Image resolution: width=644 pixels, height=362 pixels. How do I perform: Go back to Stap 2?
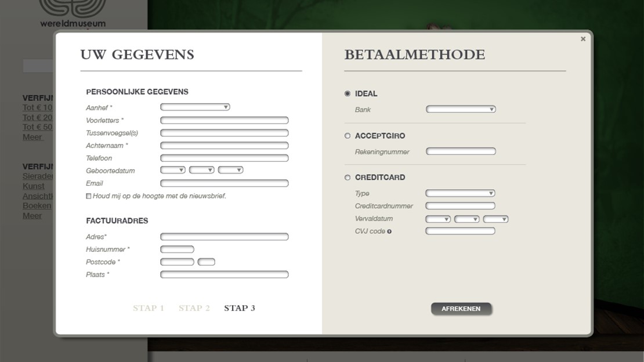tap(194, 308)
